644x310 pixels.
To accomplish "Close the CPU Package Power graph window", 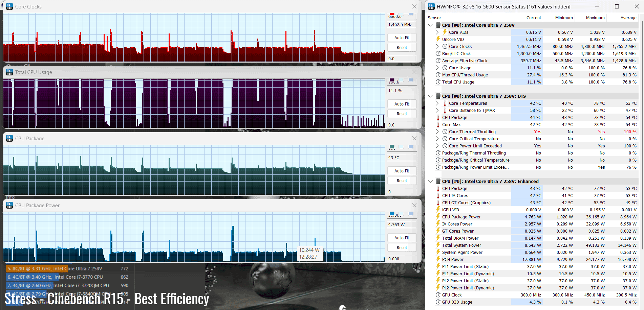I will pos(414,205).
